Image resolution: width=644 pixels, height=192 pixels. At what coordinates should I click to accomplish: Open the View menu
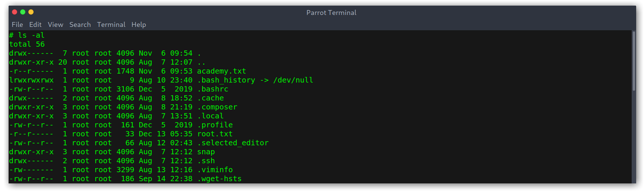56,25
